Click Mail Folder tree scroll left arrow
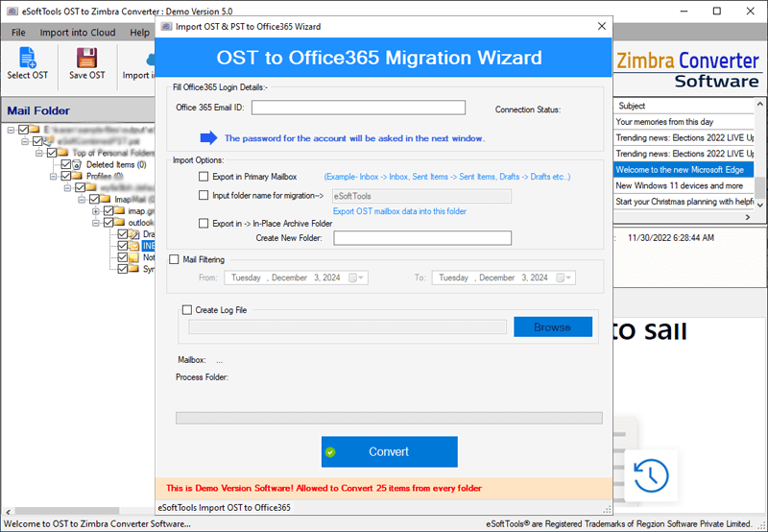The height and width of the screenshot is (532, 768). [x=8, y=512]
